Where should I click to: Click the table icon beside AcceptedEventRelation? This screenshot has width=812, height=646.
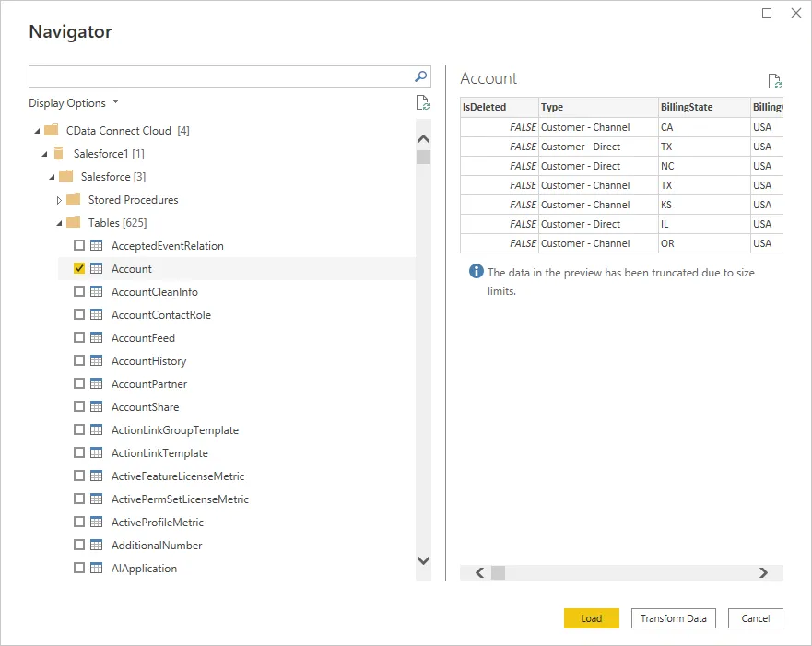click(x=96, y=245)
